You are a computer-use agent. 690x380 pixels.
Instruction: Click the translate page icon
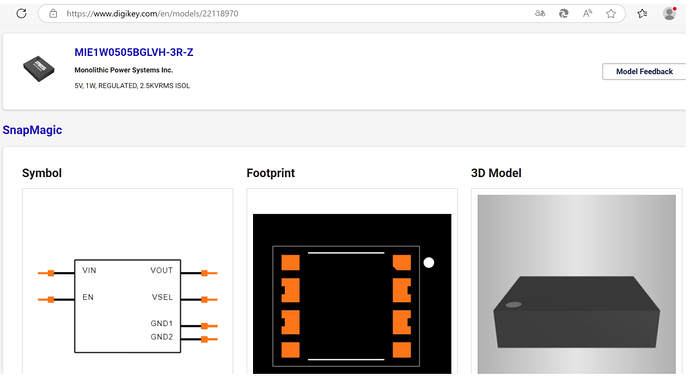click(x=540, y=14)
